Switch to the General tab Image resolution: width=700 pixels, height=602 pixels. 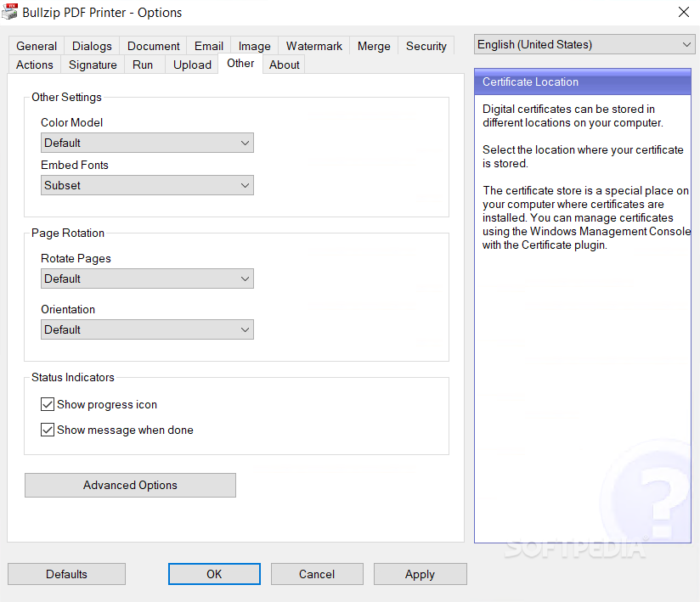pyautogui.click(x=37, y=46)
